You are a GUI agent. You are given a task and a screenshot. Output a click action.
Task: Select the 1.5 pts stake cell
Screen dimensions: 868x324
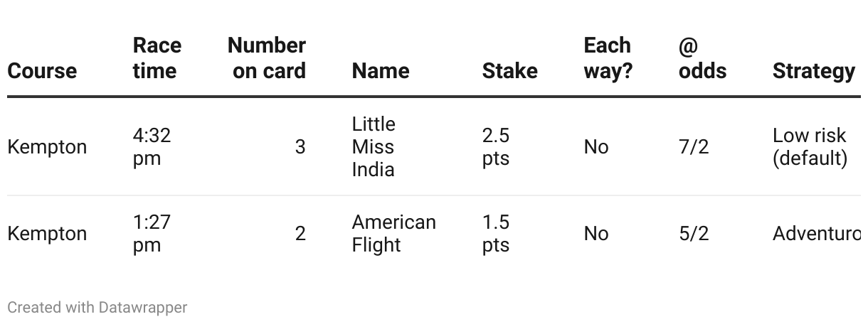[496, 233]
